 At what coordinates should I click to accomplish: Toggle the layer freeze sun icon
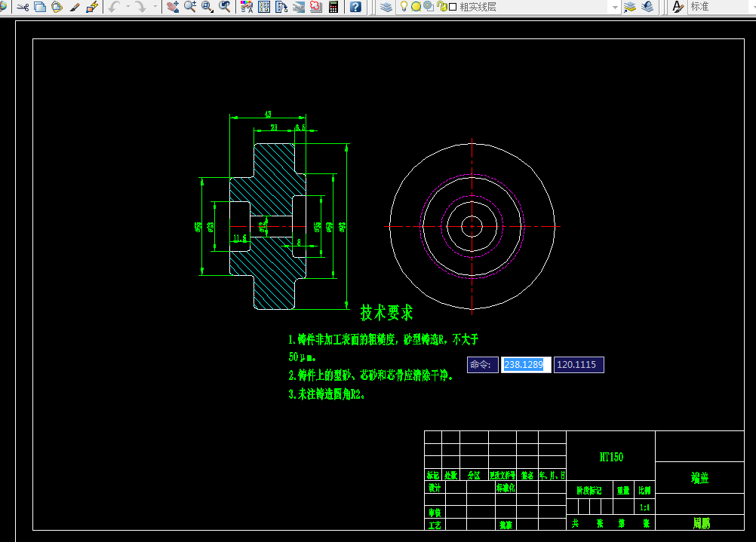(416, 7)
